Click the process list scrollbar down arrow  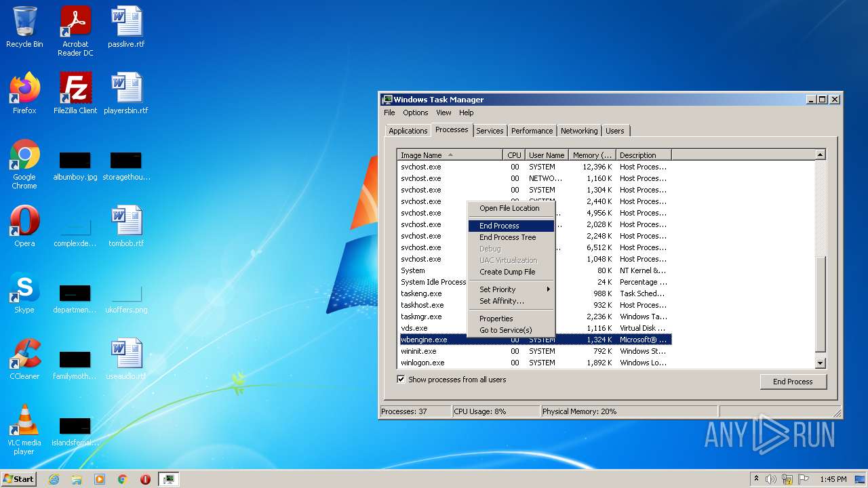coord(820,363)
